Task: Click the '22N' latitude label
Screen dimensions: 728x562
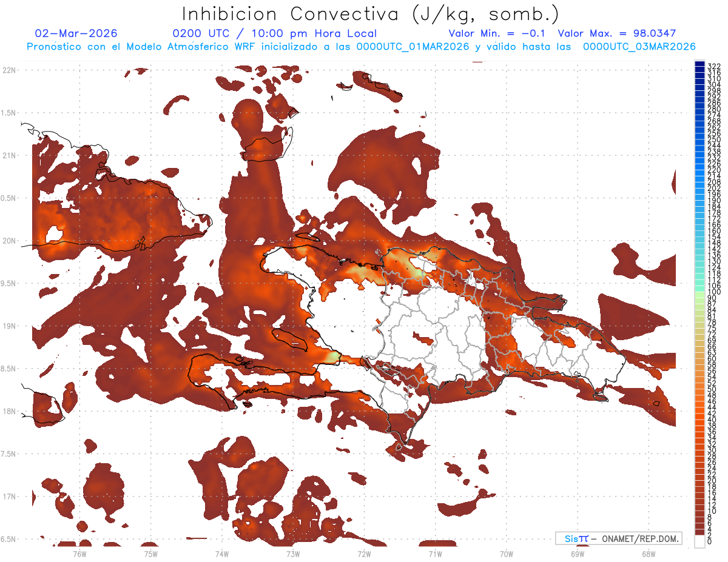Action: (x=9, y=70)
